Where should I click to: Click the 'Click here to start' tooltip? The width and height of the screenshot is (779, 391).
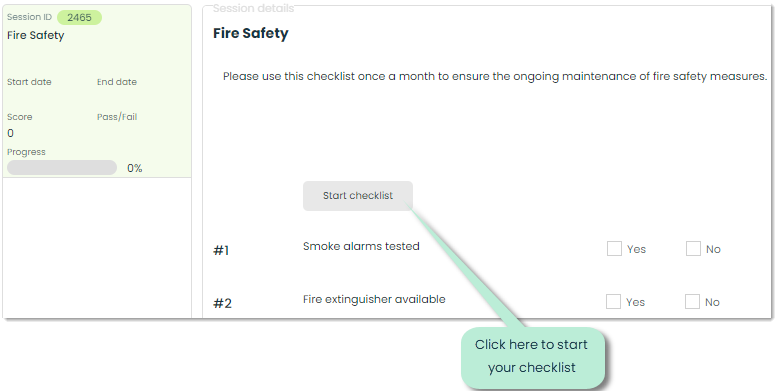click(x=532, y=357)
